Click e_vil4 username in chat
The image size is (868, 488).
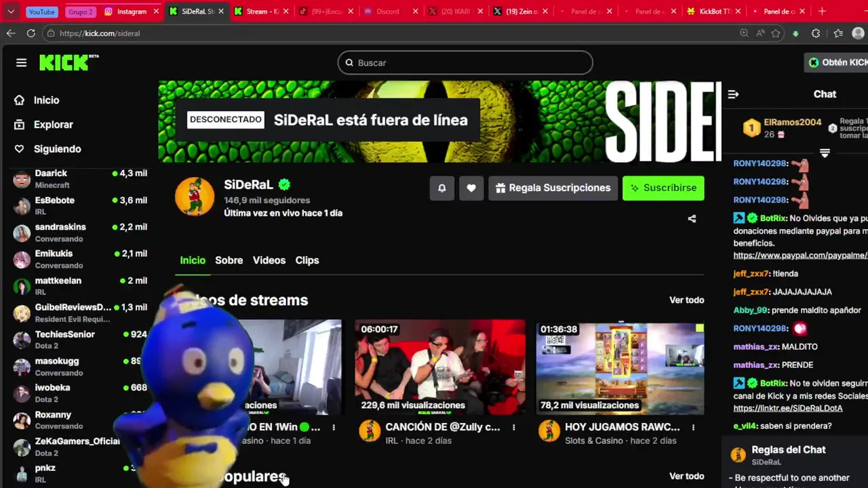744,426
